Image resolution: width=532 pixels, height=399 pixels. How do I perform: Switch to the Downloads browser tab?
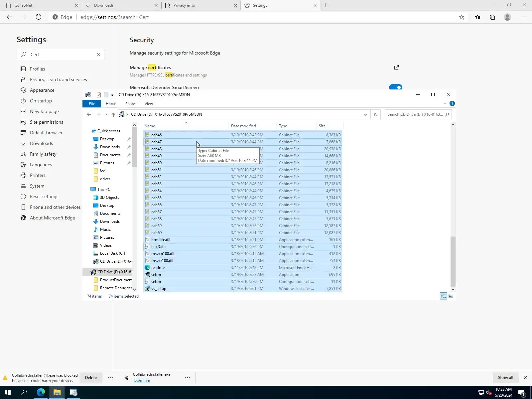click(x=121, y=5)
